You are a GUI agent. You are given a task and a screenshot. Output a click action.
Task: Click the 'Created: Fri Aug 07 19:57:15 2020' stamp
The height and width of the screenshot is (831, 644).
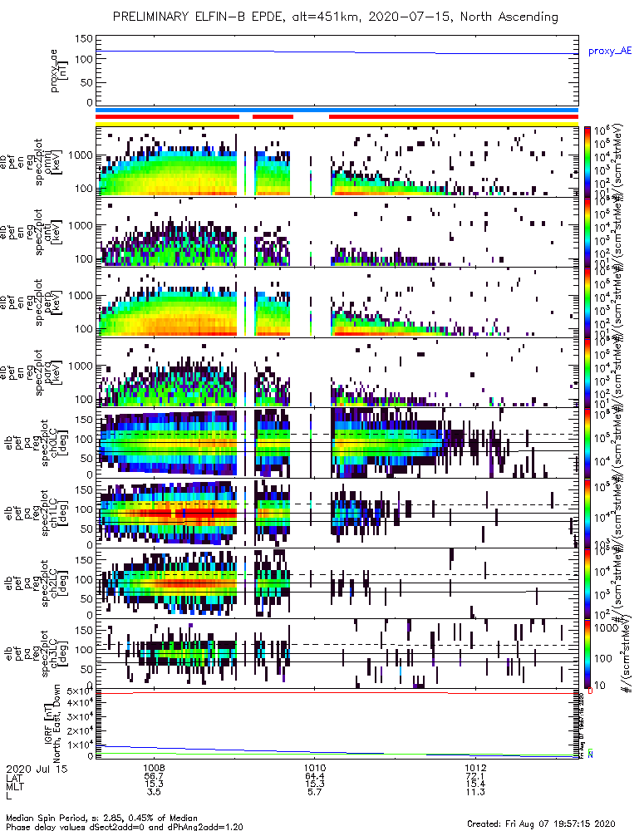[x=541, y=823]
